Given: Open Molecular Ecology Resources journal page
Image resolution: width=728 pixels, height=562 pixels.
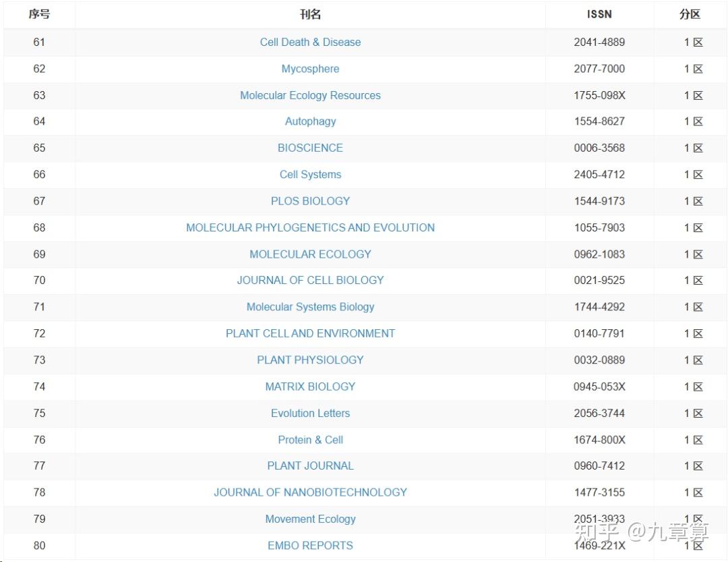Looking at the screenshot, I should tap(310, 95).
